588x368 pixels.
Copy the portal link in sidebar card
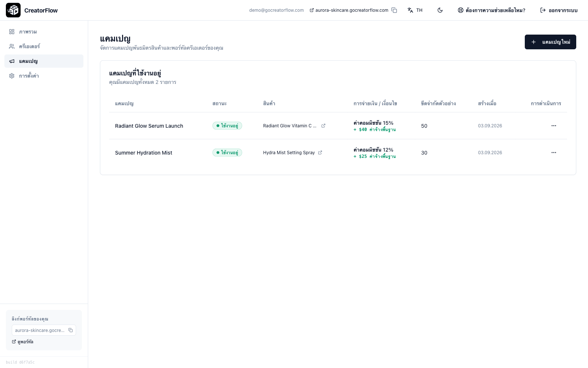point(71,330)
